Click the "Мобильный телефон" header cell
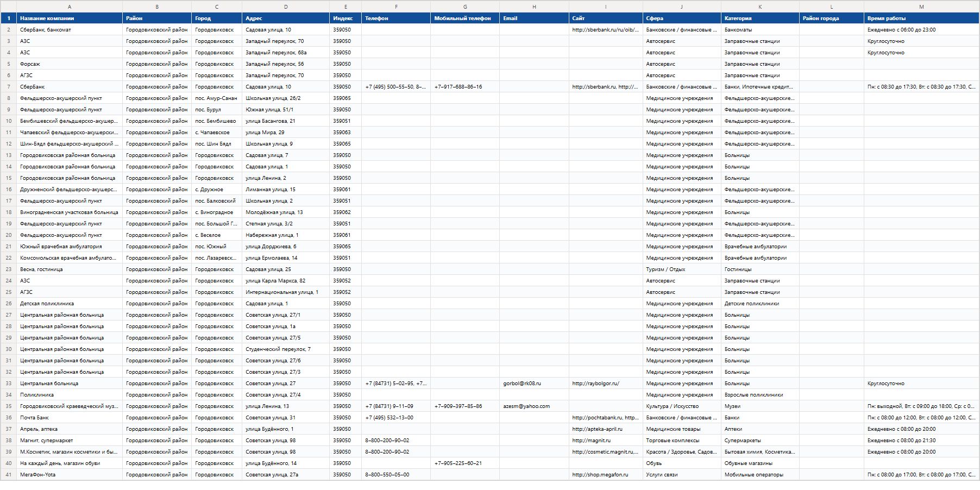 pyautogui.click(x=465, y=18)
